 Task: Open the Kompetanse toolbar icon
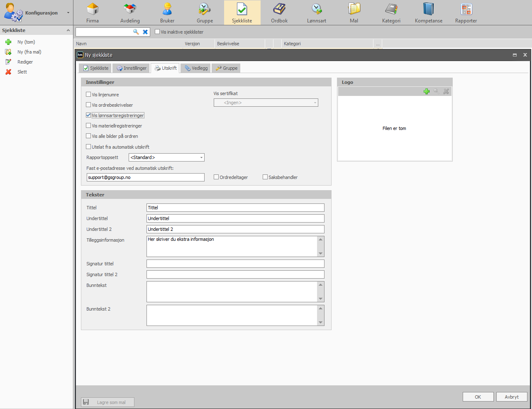click(x=429, y=9)
